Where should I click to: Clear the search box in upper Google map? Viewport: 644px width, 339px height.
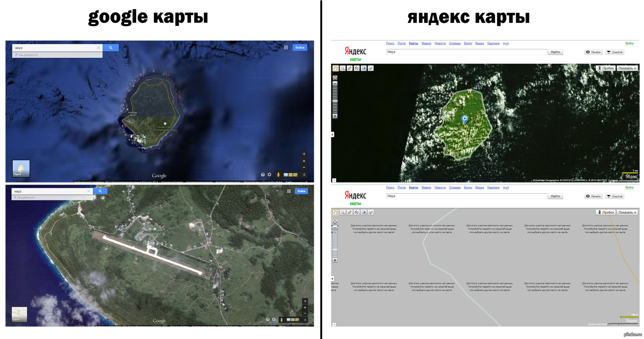click(x=98, y=48)
